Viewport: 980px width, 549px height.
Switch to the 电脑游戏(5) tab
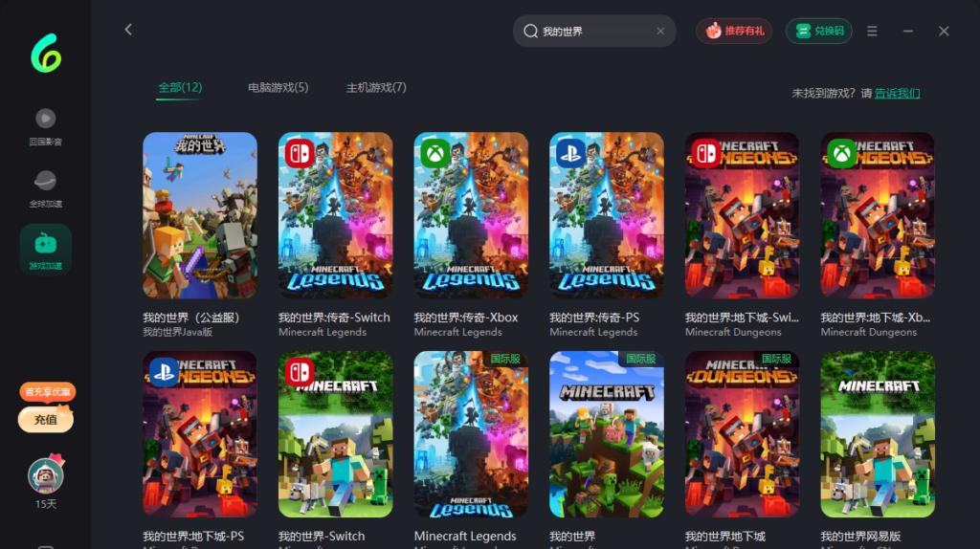pyautogui.click(x=278, y=87)
